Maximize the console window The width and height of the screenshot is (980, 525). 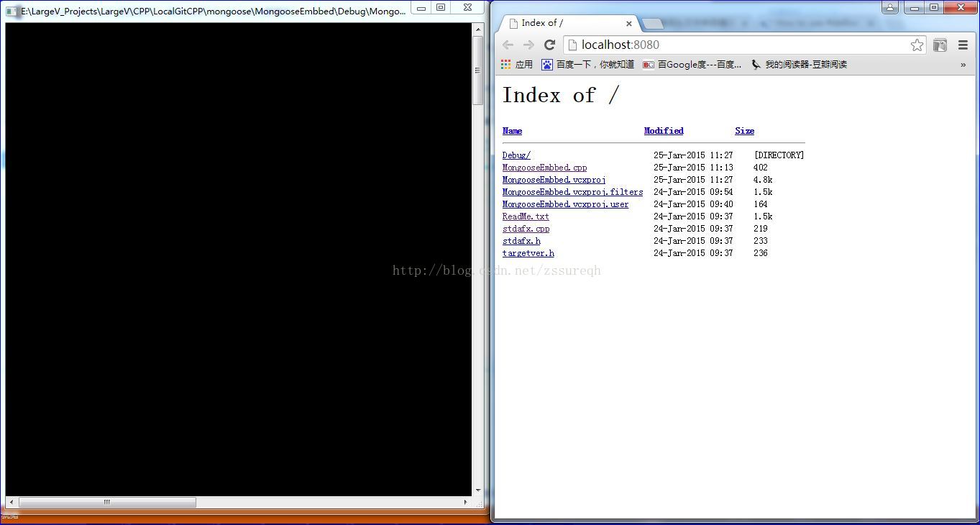click(441, 8)
